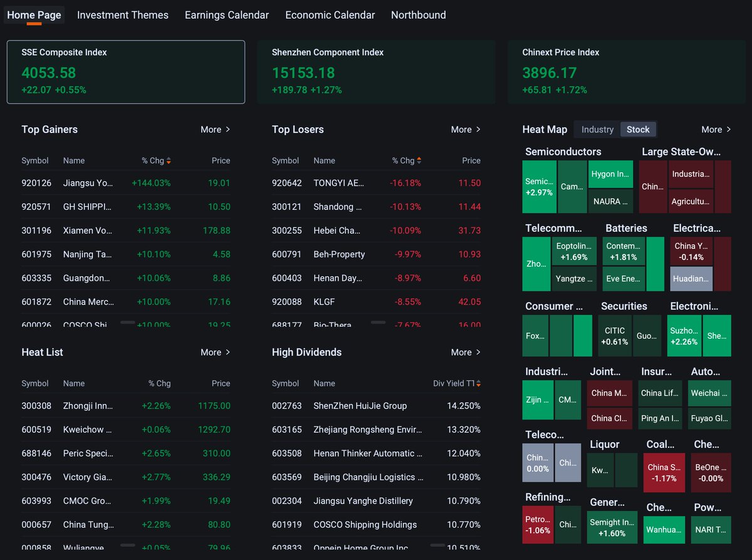Open Henan Thinker Automatic dividend row
Viewport: 752px width, 560px height.
tap(376, 454)
